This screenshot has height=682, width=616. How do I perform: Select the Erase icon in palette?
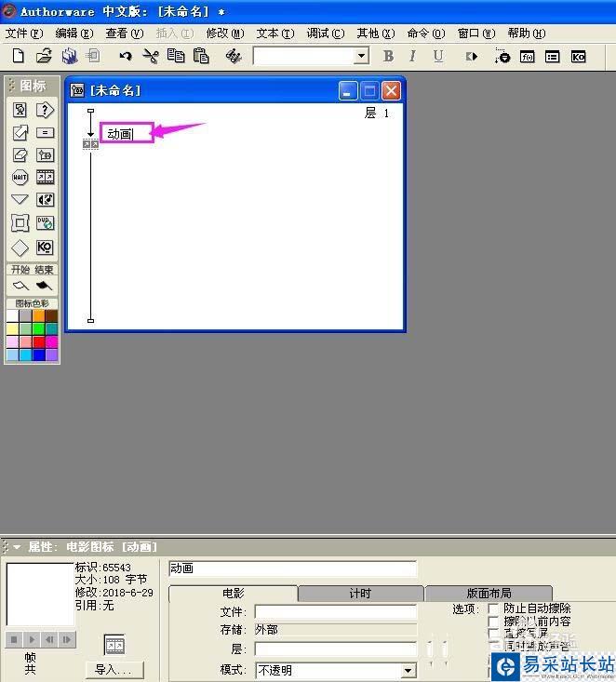tap(20, 154)
